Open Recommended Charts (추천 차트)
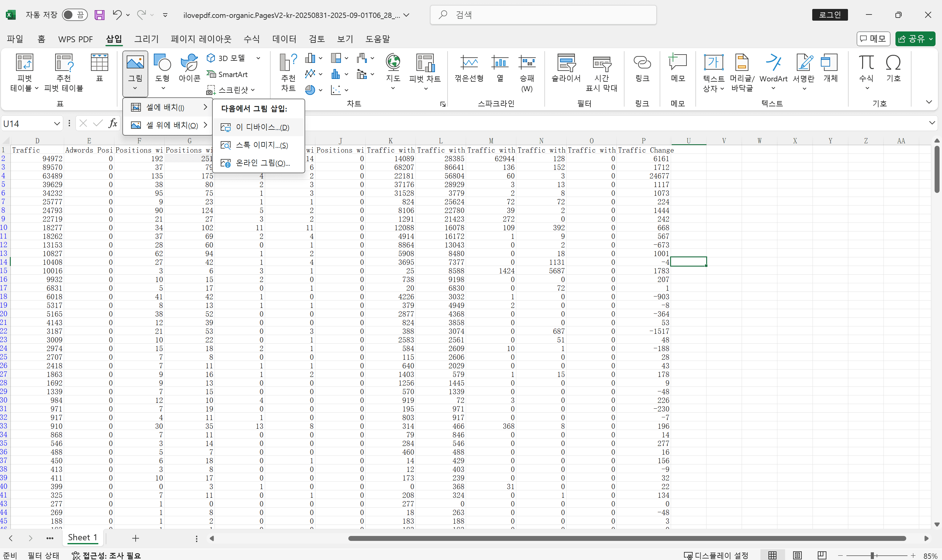This screenshot has width=942, height=560. (x=288, y=72)
